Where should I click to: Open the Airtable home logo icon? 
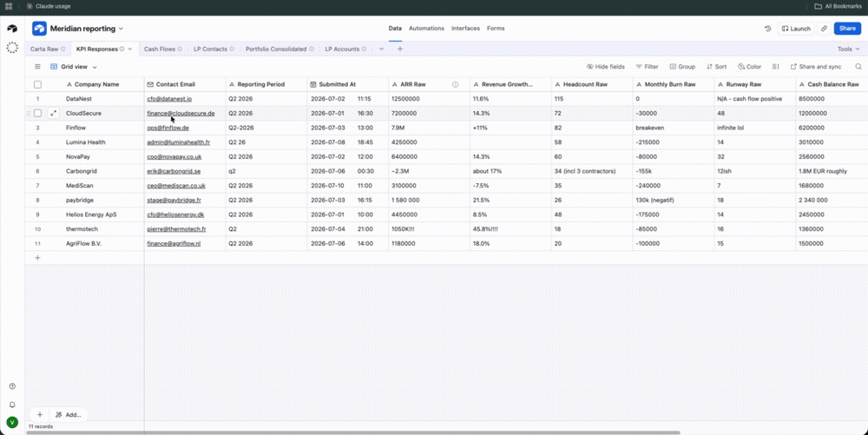(12, 29)
